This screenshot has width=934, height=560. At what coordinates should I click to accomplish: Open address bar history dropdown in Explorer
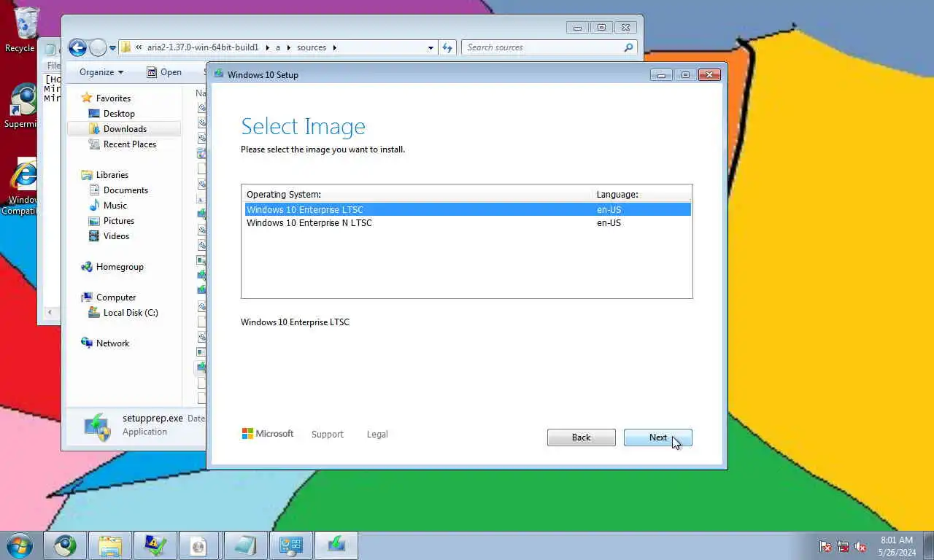[x=431, y=47]
